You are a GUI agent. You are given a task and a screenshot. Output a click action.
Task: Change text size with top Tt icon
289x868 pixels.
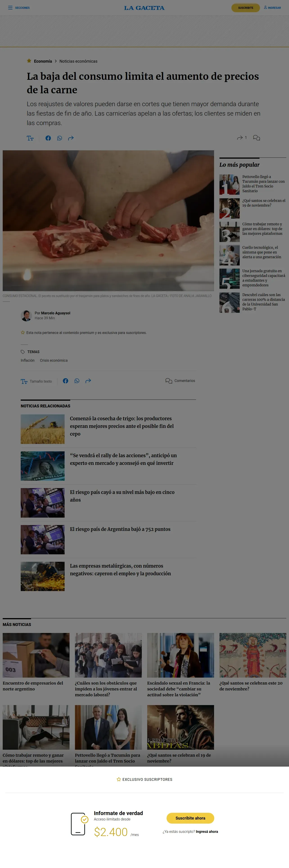[30, 138]
